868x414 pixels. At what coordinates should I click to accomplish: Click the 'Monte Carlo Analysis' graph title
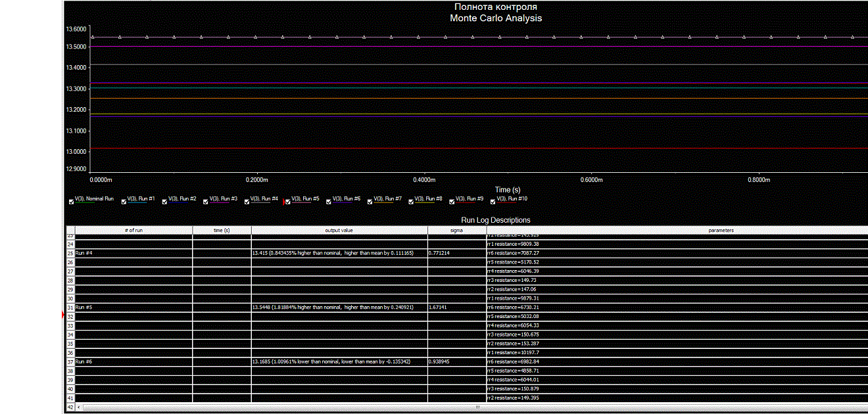[496, 18]
